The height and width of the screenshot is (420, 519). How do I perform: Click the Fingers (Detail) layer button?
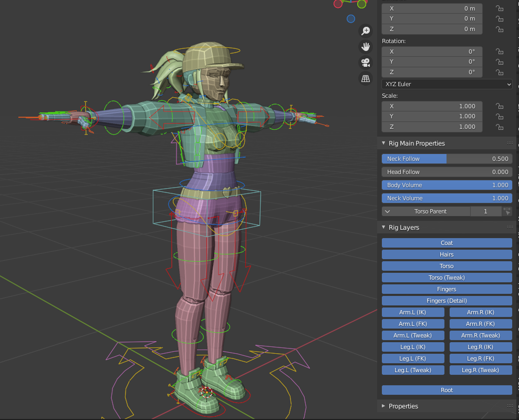(x=447, y=300)
